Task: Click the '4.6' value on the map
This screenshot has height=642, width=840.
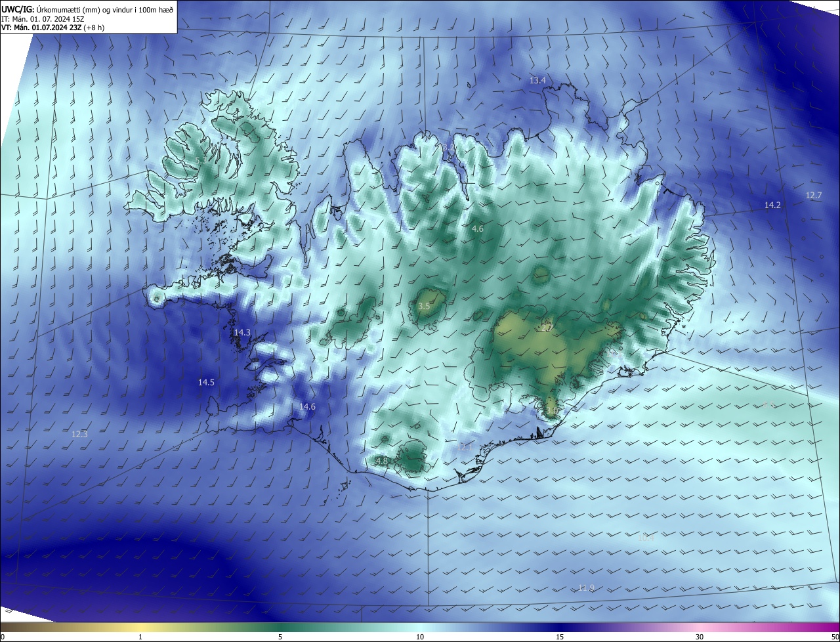Action: (x=478, y=228)
